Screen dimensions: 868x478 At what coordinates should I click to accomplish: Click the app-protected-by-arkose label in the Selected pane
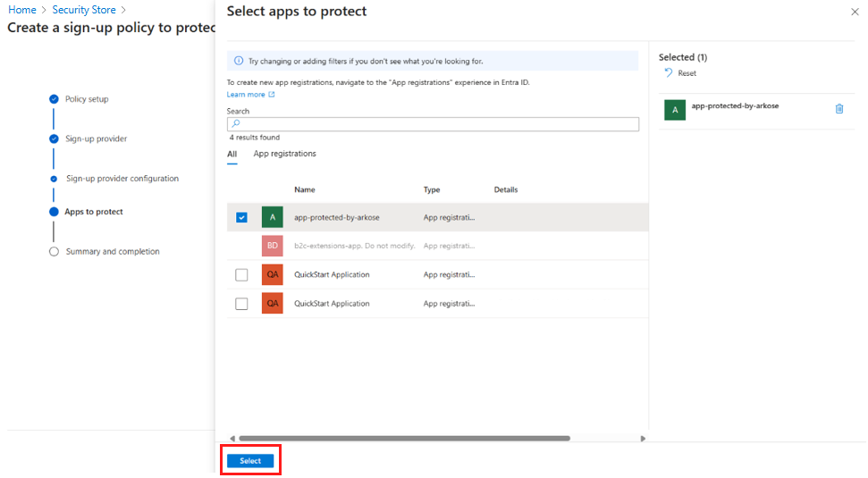click(735, 105)
